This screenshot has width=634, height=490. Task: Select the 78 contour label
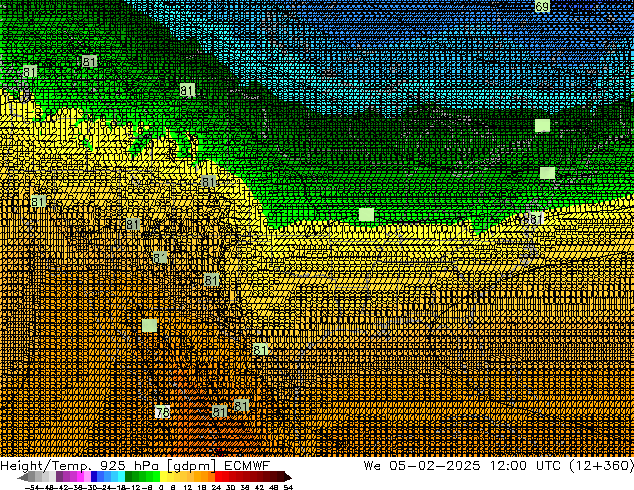(163, 412)
